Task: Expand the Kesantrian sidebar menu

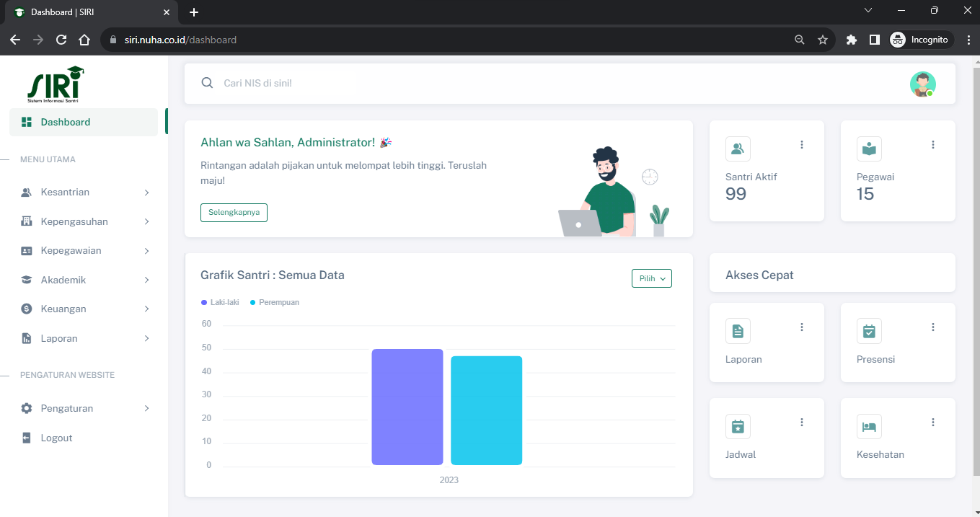Action: coord(85,193)
